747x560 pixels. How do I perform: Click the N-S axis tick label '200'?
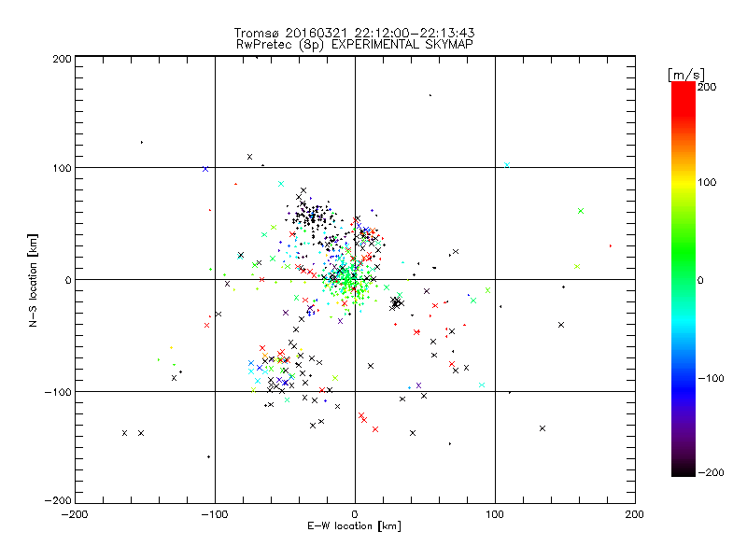(62, 59)
